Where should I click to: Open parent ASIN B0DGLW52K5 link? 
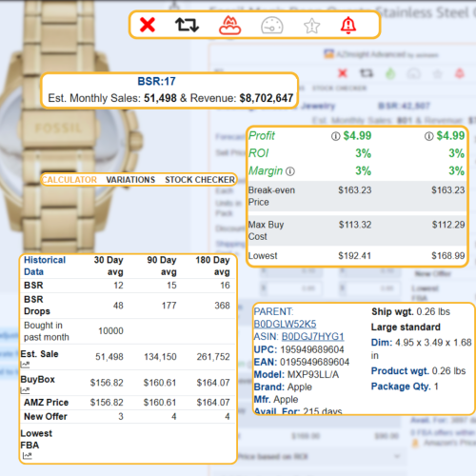[x=285, y=324]
